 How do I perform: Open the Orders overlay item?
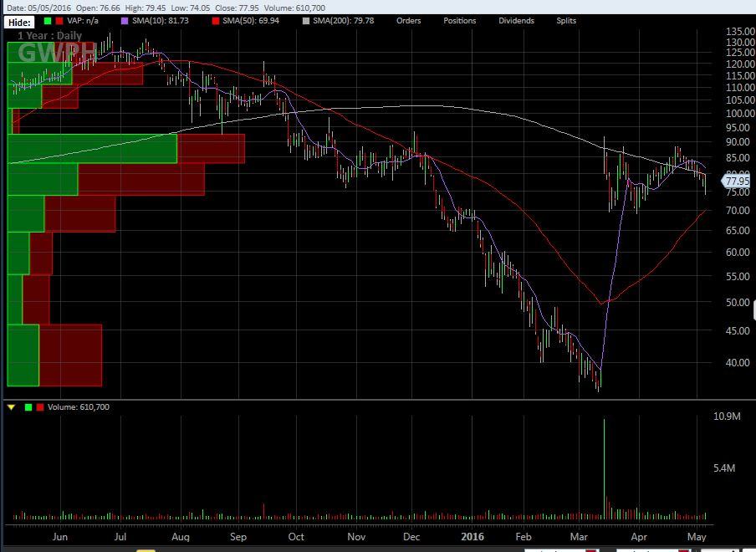point(408,21)
